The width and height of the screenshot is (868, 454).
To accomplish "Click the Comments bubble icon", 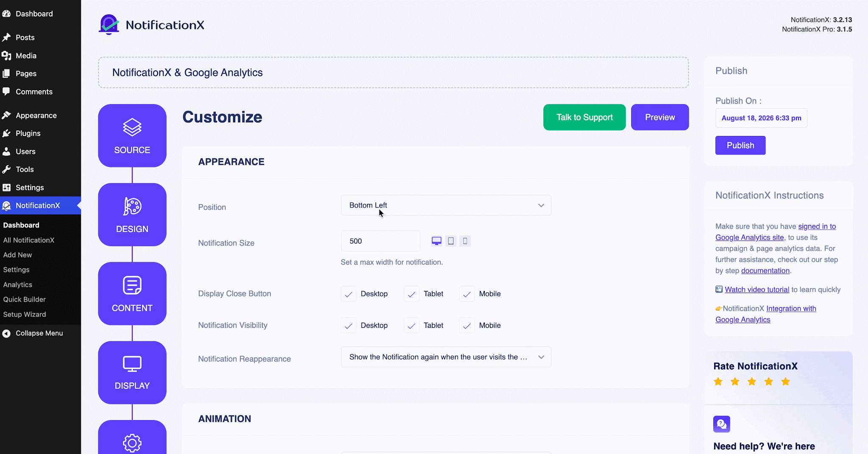I will (6, 91).
